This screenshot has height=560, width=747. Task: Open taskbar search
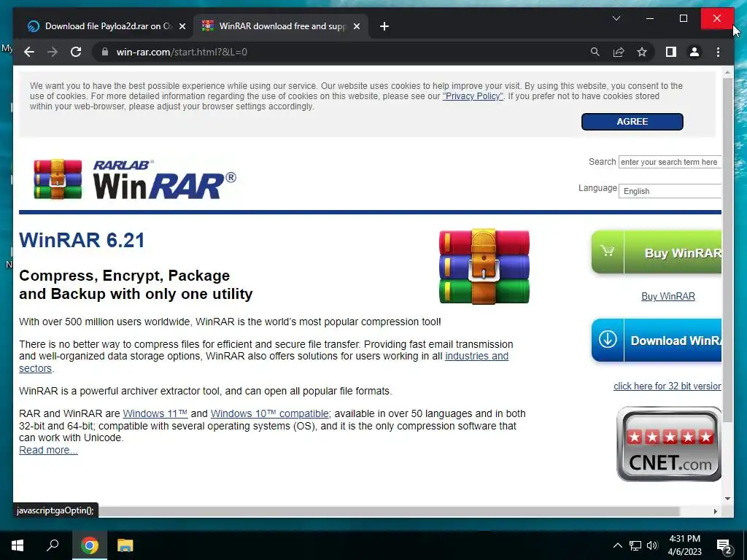[x=53, y=545]
